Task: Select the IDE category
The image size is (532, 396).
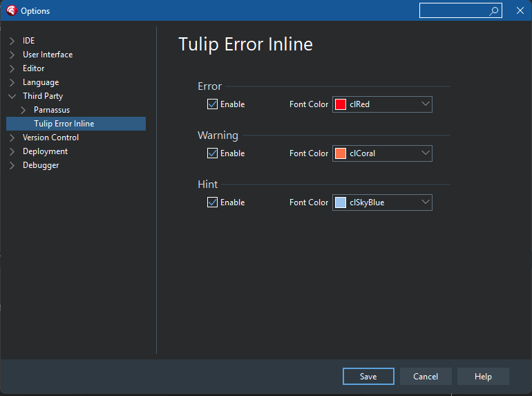Action: (x=28, y=41)
